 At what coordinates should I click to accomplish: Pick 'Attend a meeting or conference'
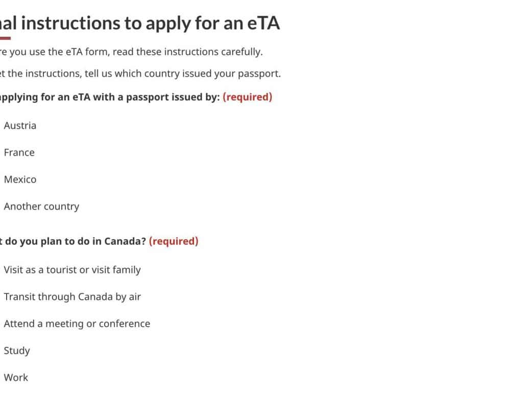[77, 324]
